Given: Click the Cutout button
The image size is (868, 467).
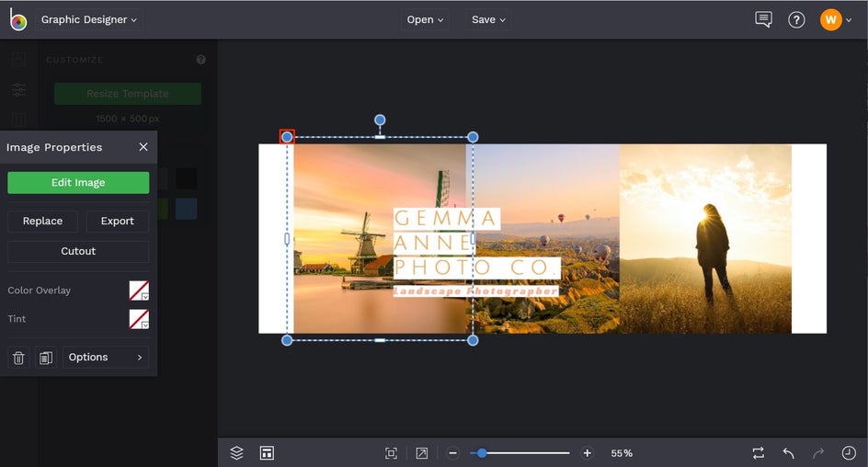Looking at the screenshot, I should (78, 251).
